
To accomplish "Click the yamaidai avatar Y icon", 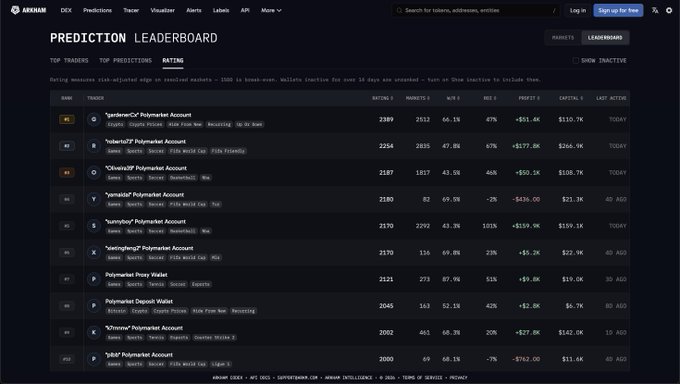I will click(94, 199).
